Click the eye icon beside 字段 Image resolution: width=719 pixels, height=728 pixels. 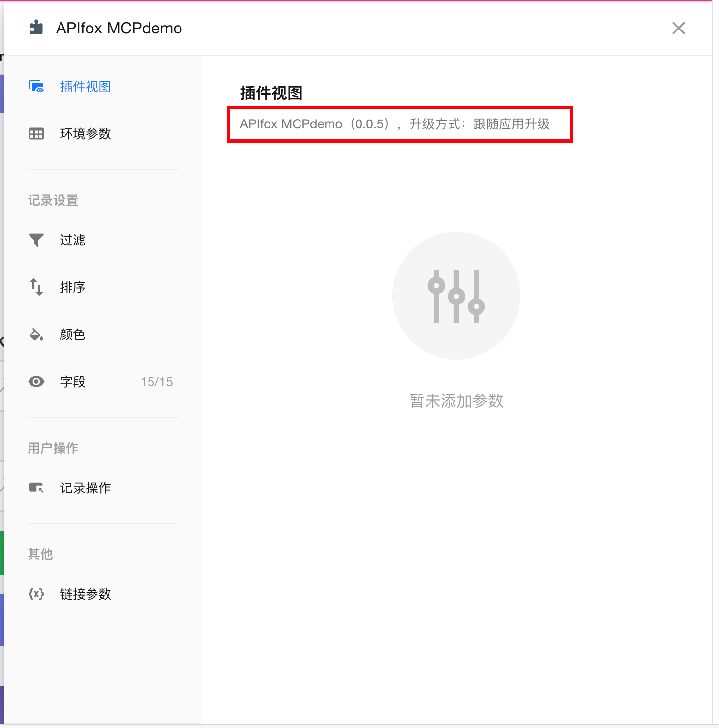point(36,382)
